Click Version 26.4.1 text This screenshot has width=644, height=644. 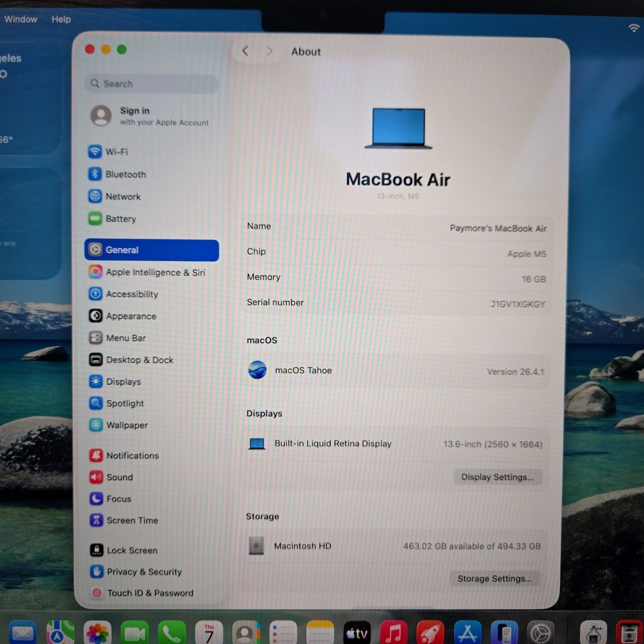point(515,372)
